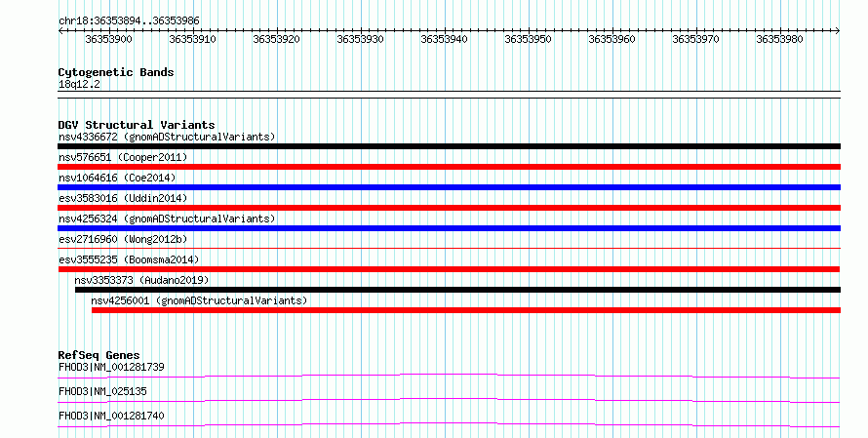Click the red bar under nsv576651
868x438 pixels.
449,167
